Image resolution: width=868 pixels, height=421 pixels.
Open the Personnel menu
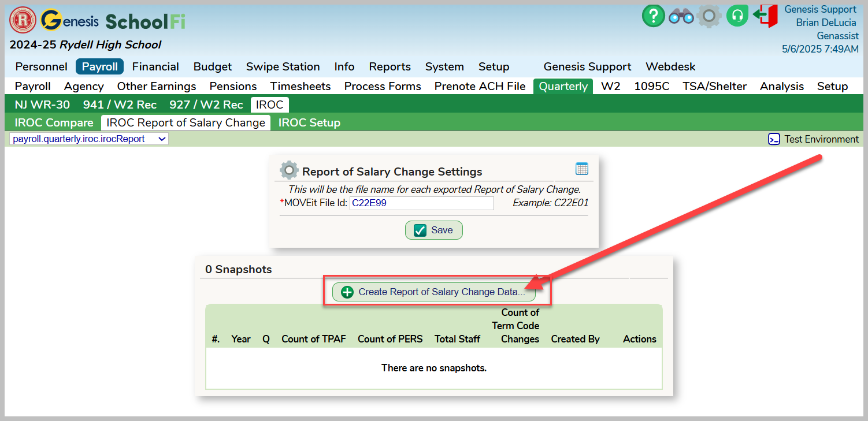click(x=42, y=67)
